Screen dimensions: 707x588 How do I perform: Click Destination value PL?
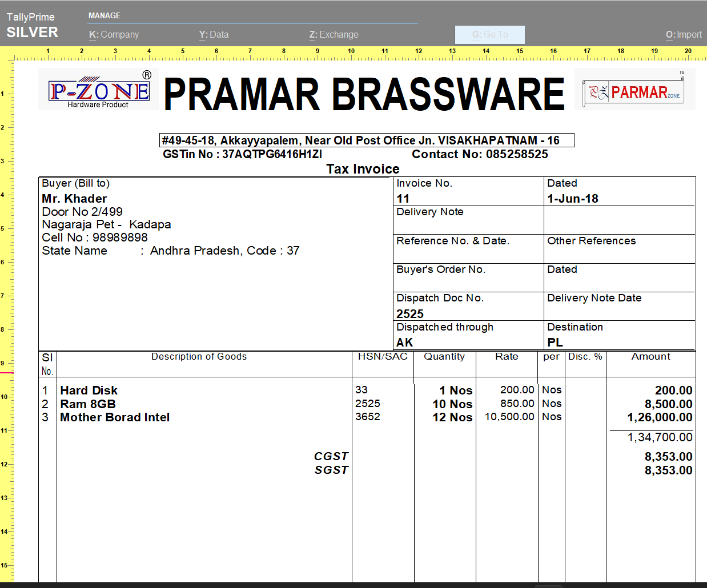pyautogui.click(x=555, y=343)
